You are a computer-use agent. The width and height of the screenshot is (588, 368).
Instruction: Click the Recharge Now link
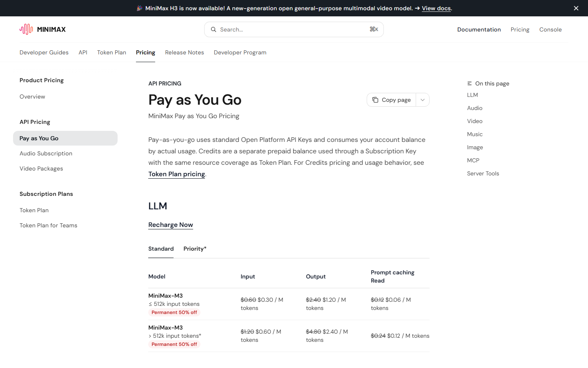point(171,225)
